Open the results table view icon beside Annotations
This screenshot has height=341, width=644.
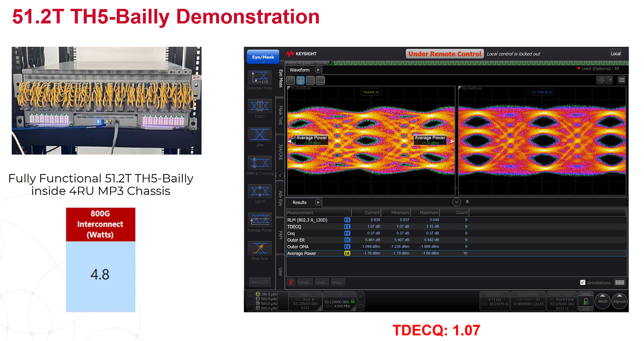[x=620, y=283]
